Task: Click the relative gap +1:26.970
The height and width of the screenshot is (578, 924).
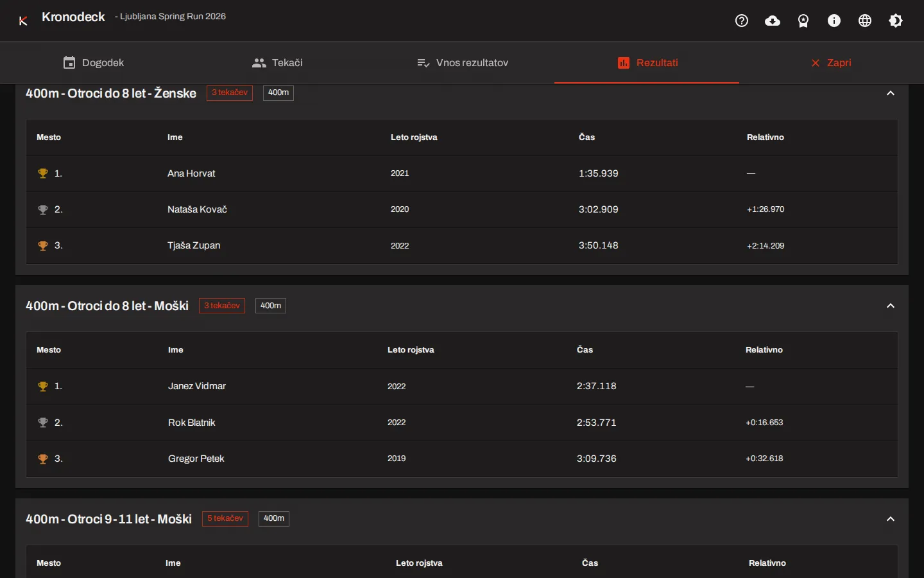Action: [766, 209]
